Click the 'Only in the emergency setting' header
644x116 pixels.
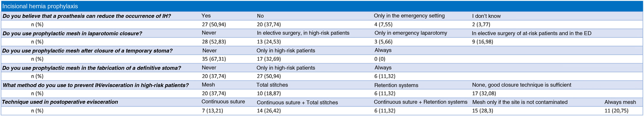[409, 16]
